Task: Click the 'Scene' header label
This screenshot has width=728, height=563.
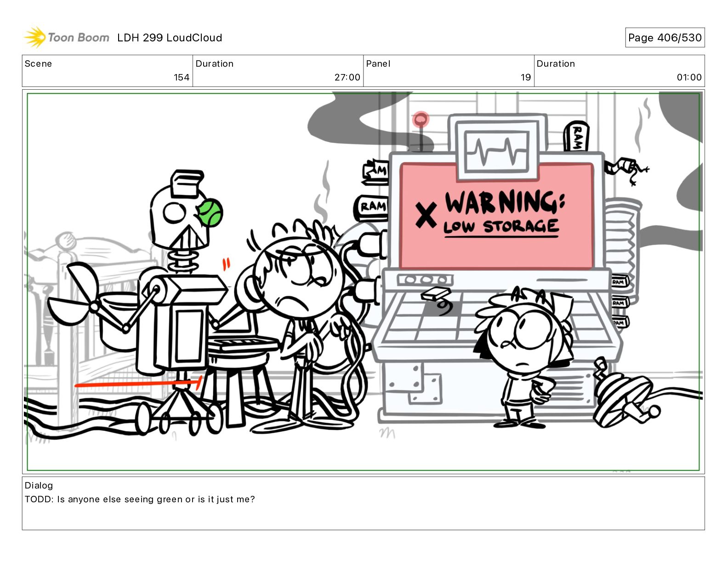Action: 38,63
